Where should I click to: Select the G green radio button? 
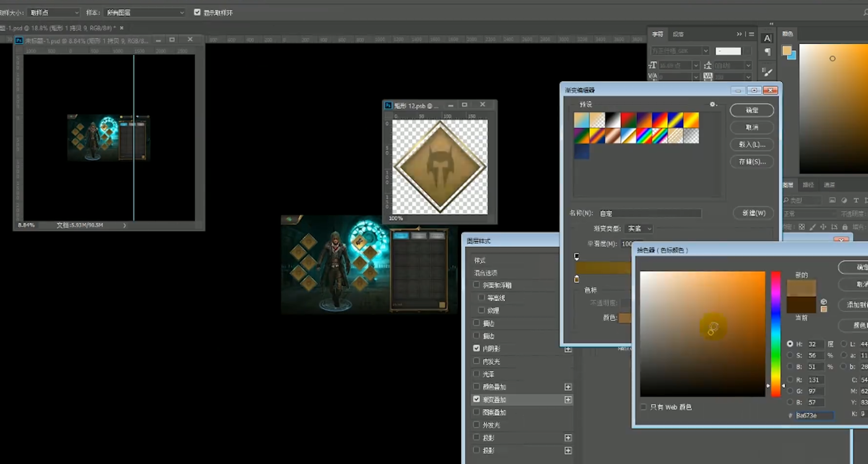tap(790, 391)
